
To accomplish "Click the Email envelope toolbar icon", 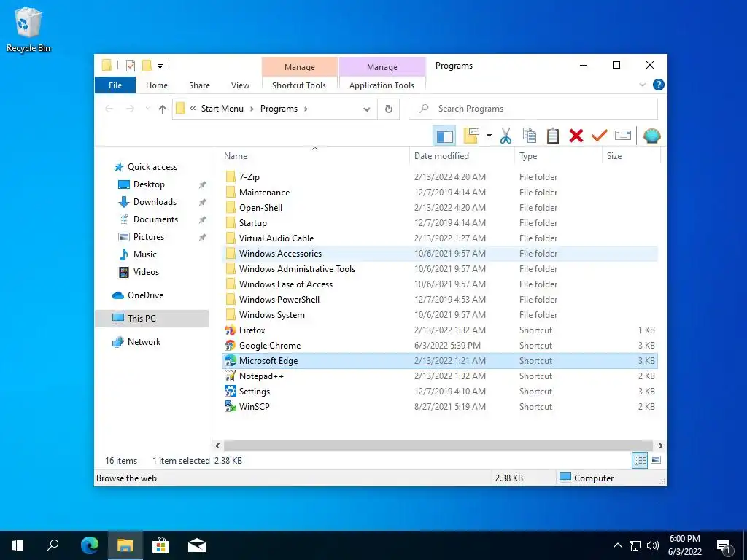I will point(623,136).
